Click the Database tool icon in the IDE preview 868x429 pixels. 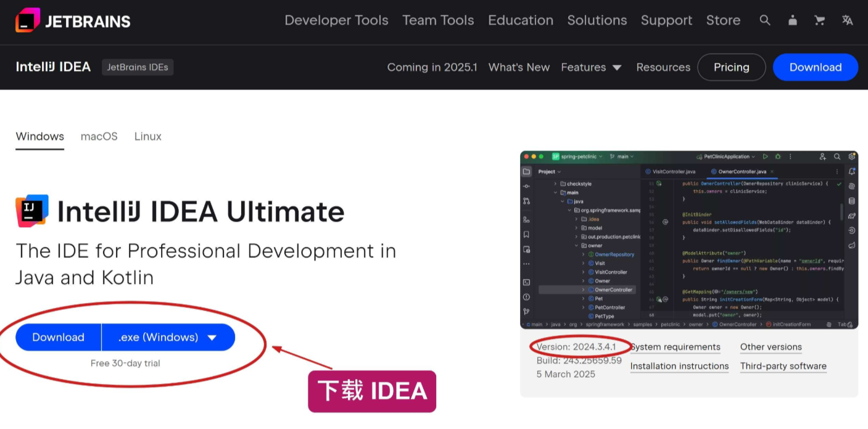tap(852, 201)
